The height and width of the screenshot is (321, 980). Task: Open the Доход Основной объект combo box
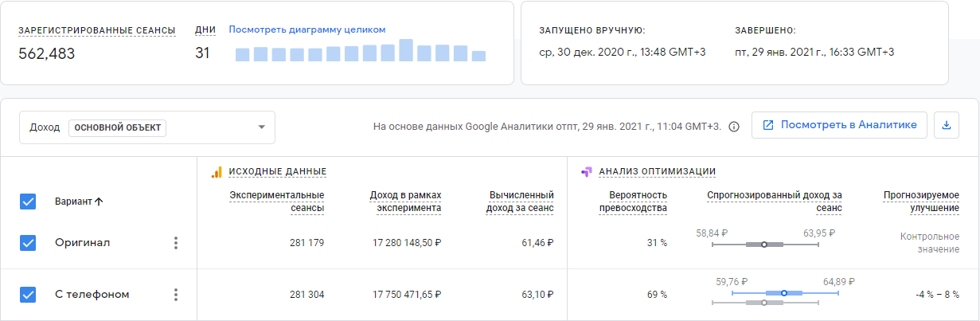pos(147,127)
